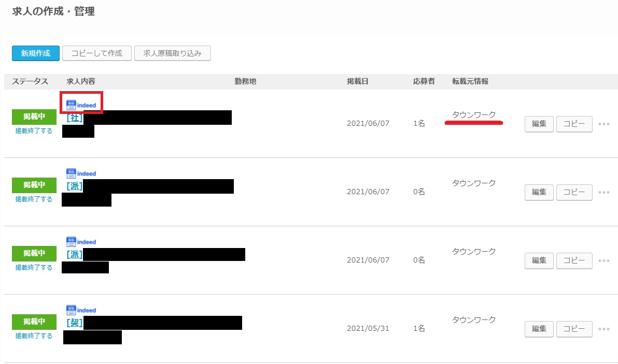This screenshot has height=364, width=618.
Task: Expand more options for third job row
Action: pyautogui.click(x=603, y=261)
